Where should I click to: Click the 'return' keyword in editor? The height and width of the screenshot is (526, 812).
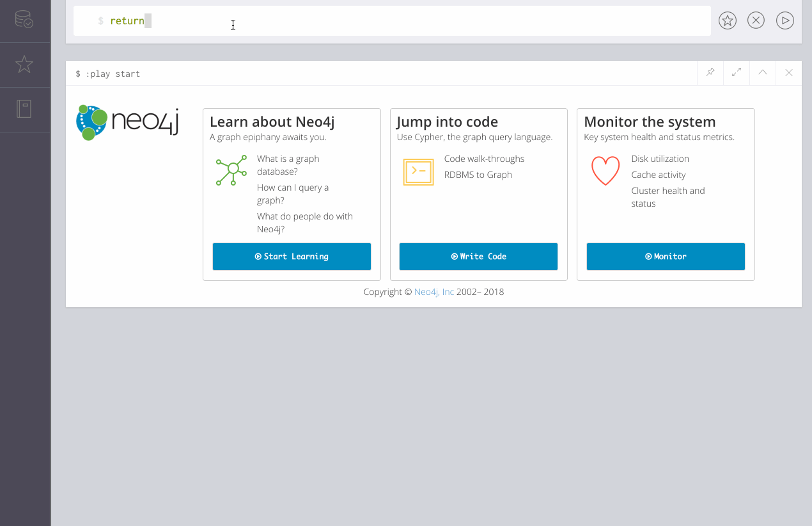(127, 21)
